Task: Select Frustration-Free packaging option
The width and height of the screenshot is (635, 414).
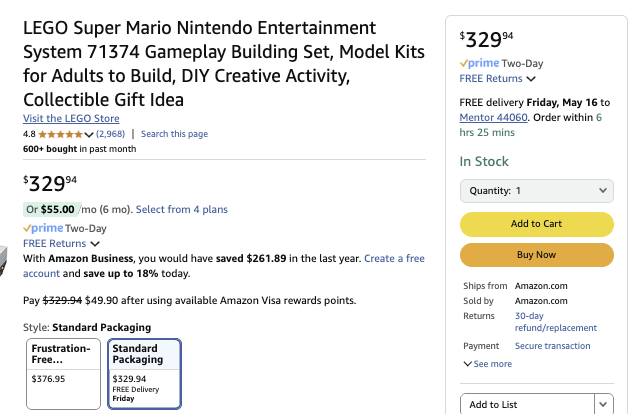Action: (63, 374)
